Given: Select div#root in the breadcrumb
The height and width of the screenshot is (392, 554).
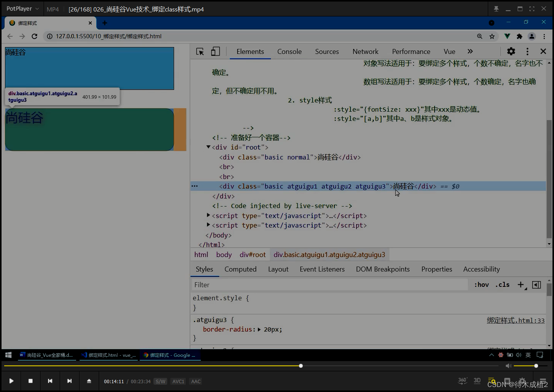Looking at the screenshot, I should [x=253, y=255].
